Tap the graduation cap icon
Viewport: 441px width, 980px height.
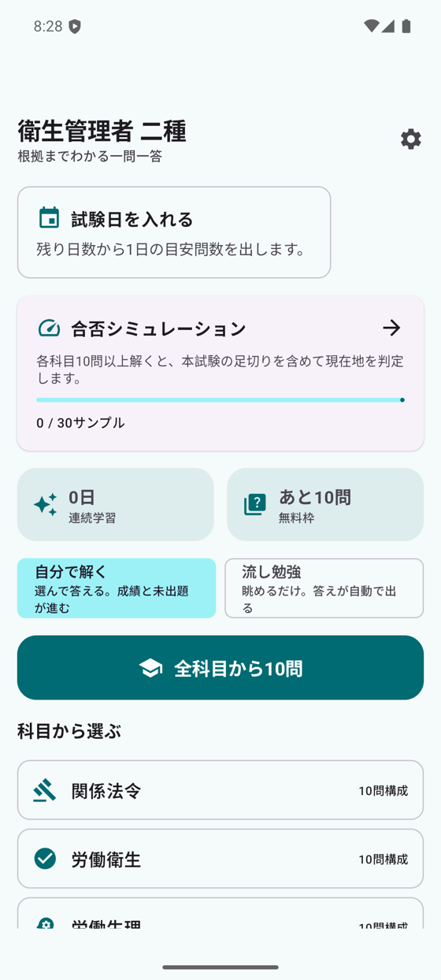pos(150,668)
